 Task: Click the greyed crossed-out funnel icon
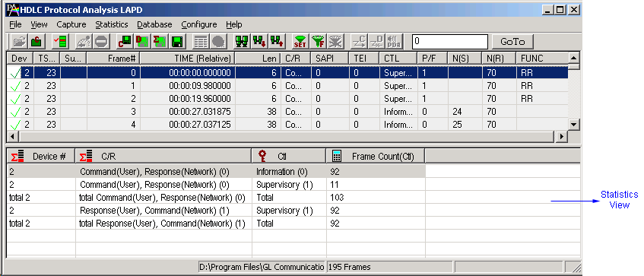point(335,42)
